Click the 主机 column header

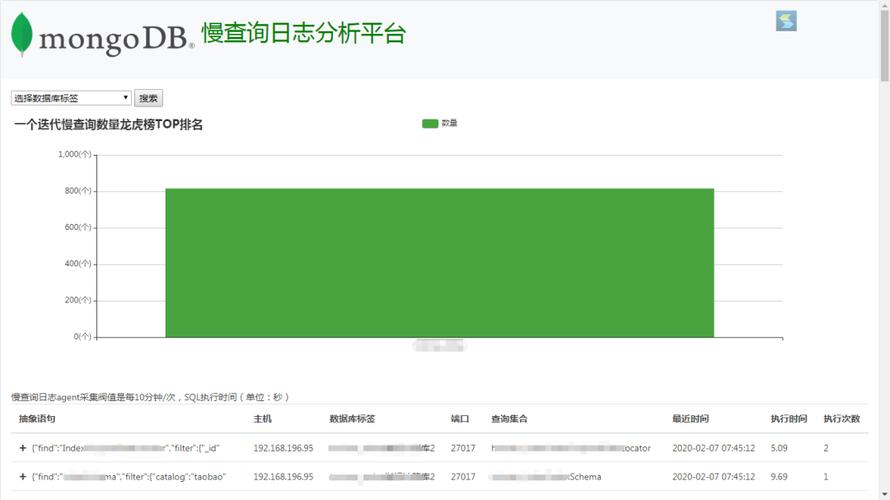click(x=262, y=419)
